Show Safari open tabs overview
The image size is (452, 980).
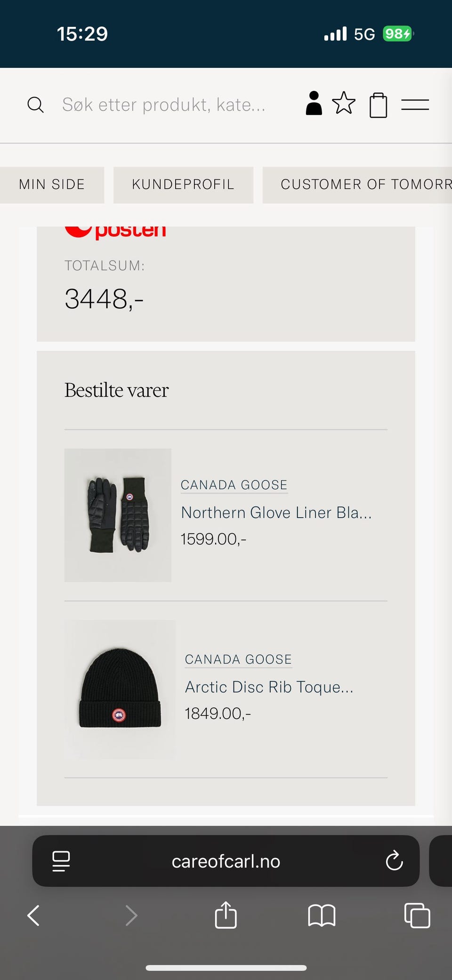(417, 916)
